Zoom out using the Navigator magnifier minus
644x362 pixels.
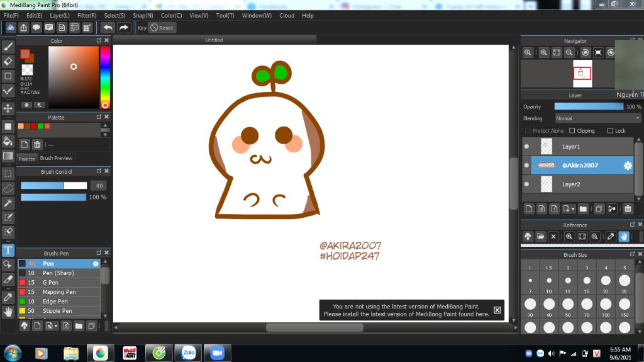tap(569, 53)
